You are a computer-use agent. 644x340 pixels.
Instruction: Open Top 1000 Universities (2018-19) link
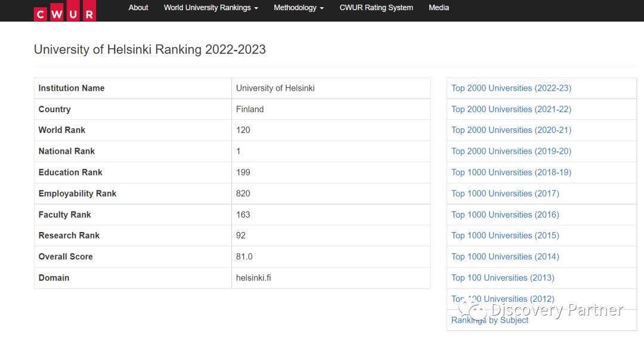coord(512,172)
